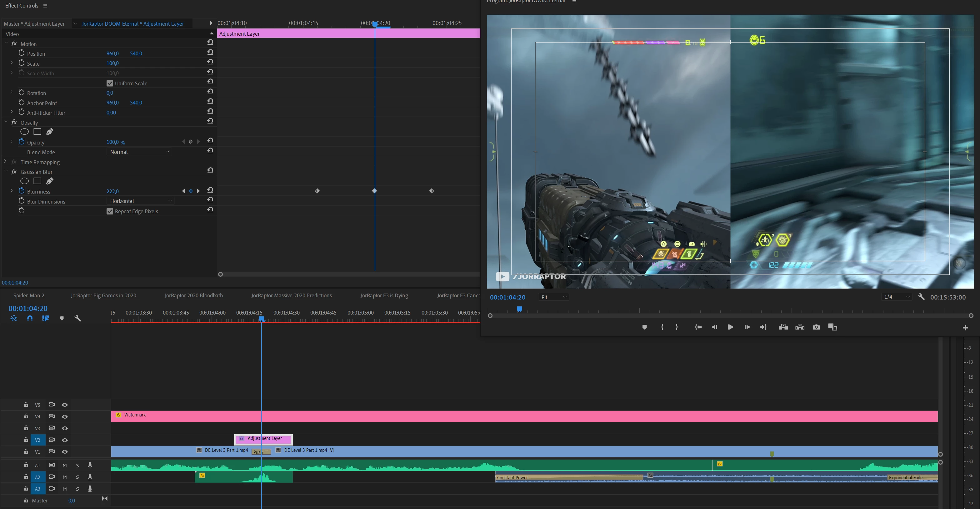Switch to JorRaptor 2020 Bloodbath sequence tab
Screen dimensions: 980x509
tap(194, 295)
